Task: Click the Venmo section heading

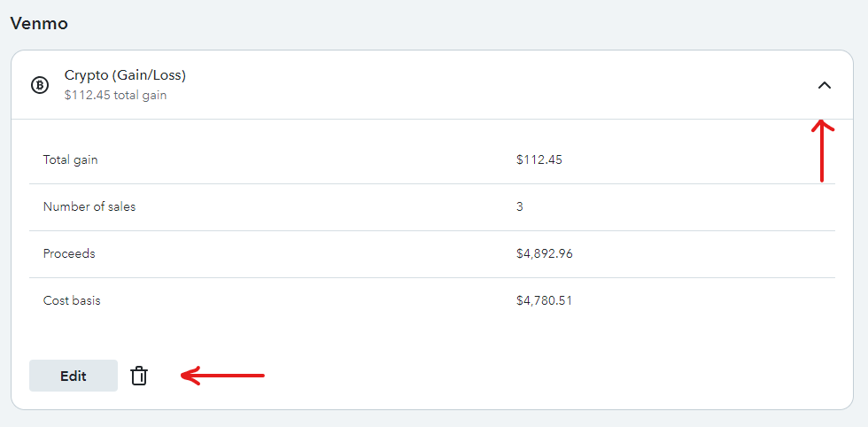Action: pos(39,23)
